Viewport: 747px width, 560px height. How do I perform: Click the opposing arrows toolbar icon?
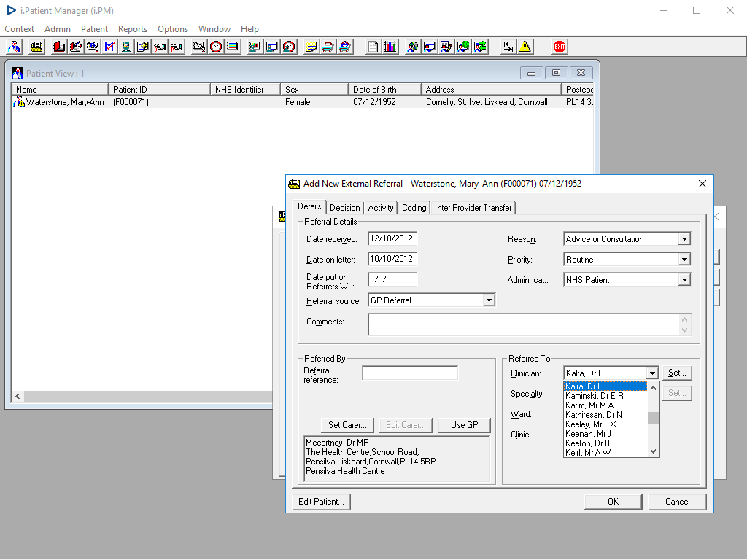click(x=508, y=47)
